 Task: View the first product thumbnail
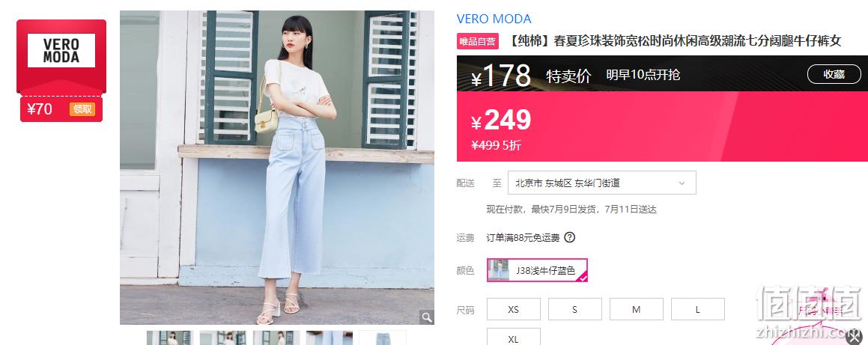point(169,338)
